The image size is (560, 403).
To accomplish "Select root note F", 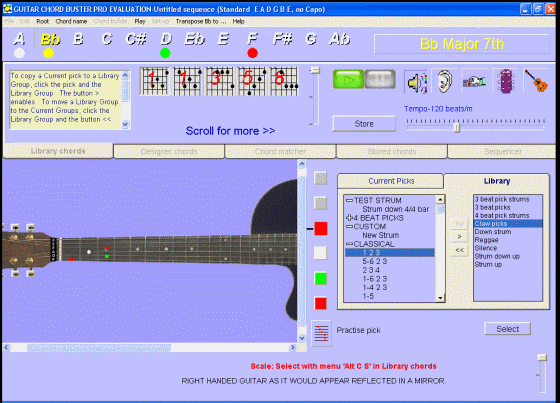I will tap(252, 39).
